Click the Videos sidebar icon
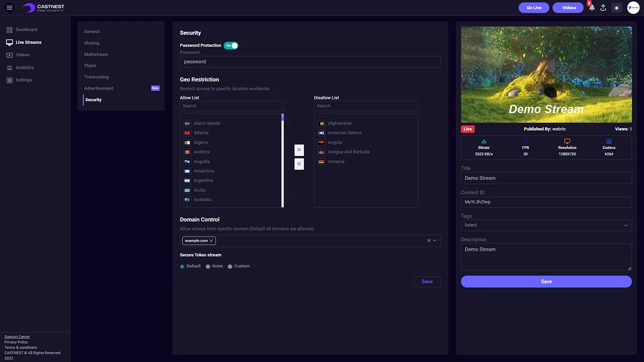The width and height of the screenshot is (644, 362). click(x=10, y=55)
